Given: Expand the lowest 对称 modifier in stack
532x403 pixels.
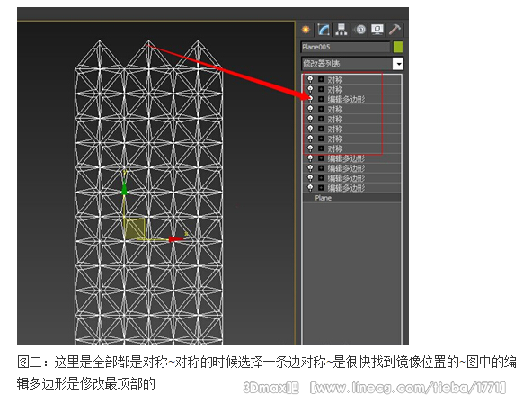Looking at the screenshot, I should pyautogui.click(x=321, y=148).
